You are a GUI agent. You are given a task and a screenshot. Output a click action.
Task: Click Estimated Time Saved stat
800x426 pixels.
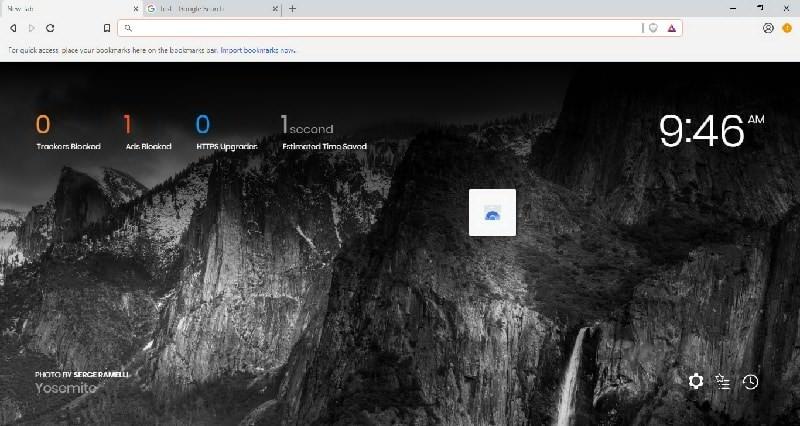(x=324, y=132)
